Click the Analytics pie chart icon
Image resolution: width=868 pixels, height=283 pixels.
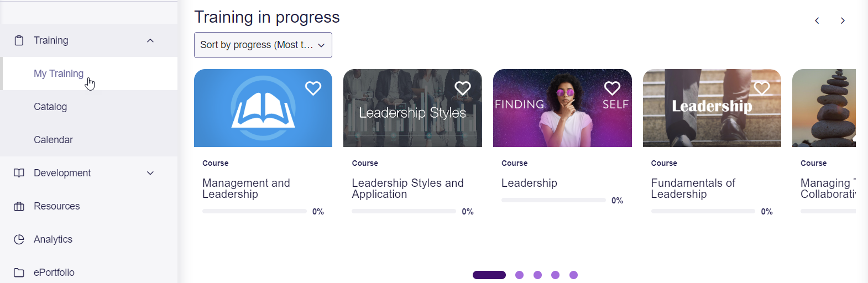point(19,239)
